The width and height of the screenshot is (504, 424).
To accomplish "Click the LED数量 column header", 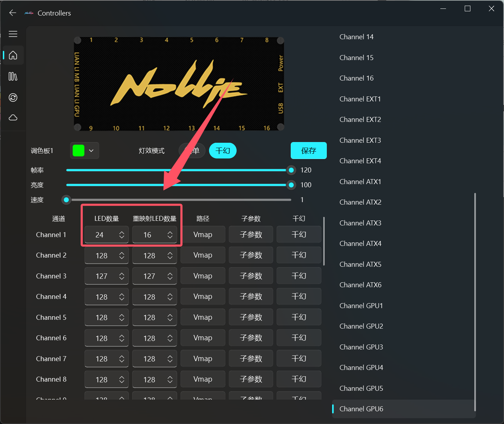I will [106, 219].
